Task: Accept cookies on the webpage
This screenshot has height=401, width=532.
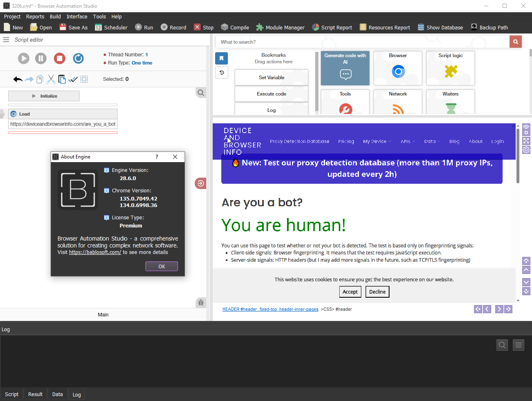Action: (x=350, y=292)
